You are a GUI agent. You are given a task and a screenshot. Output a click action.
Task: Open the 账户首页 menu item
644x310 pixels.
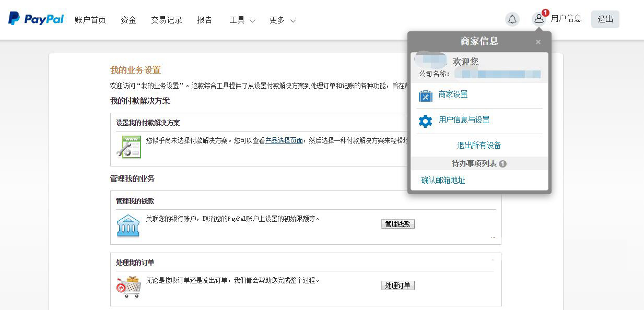click(x=90, y=20)
